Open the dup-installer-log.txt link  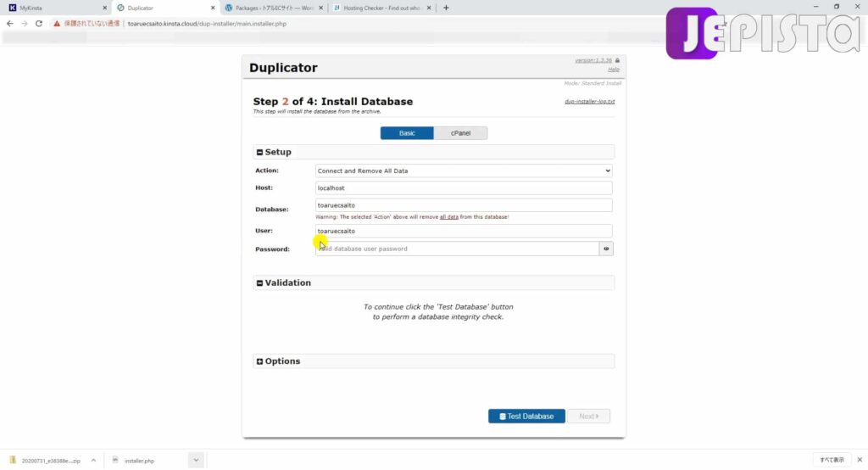tap(590, 102)
